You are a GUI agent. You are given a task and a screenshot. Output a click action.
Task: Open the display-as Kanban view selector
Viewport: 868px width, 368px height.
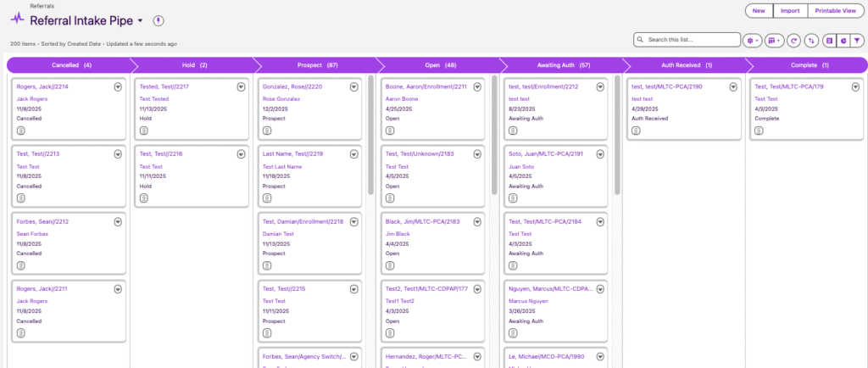tap(774, 40)
